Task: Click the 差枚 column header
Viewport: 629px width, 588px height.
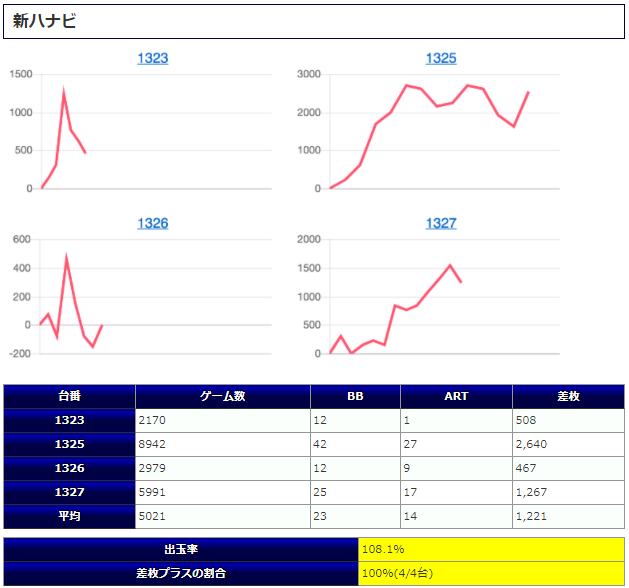Action: [x=568, y=397]
